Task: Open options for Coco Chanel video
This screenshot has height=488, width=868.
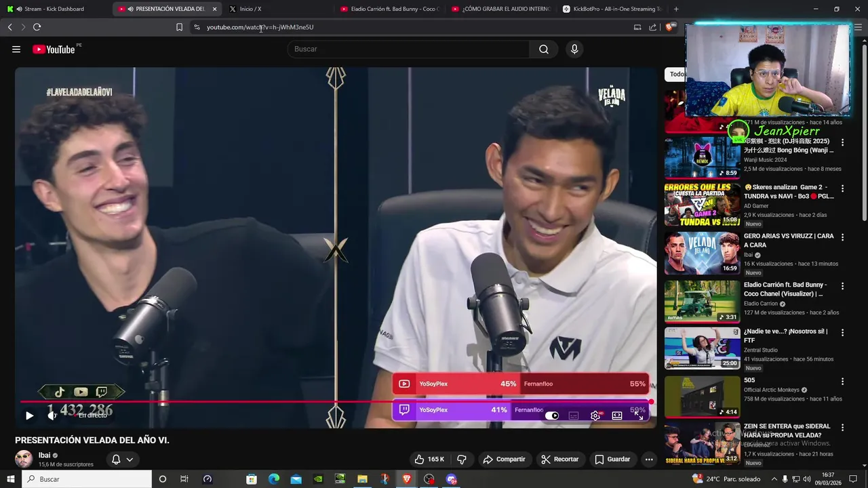Action: tap(843, 286)
